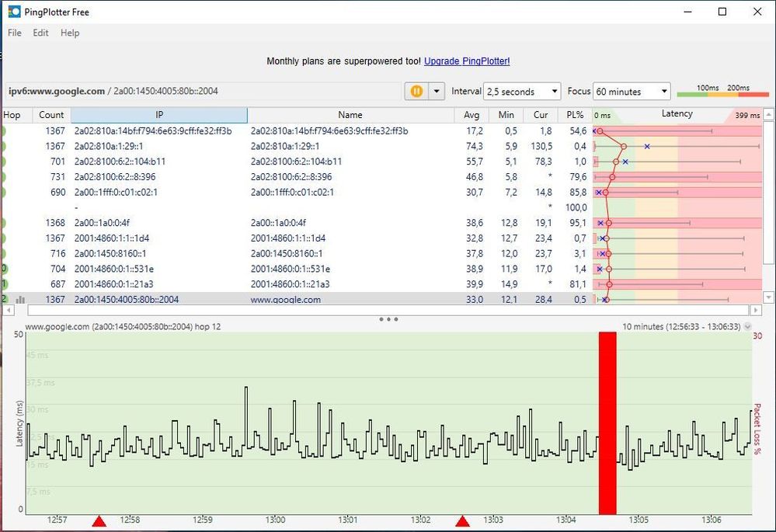Viewport: 776px width, 532px height.
Task: Click the vertical scrollbar down arrow of the hop table
Action: click(768, 297)
